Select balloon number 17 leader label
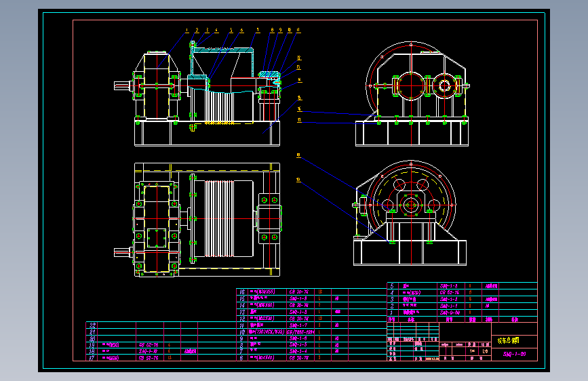 click(x=299, y=120)
